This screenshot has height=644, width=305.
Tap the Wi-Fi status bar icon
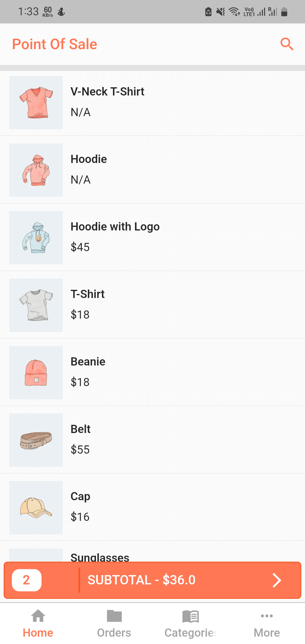tap(234, 12)
